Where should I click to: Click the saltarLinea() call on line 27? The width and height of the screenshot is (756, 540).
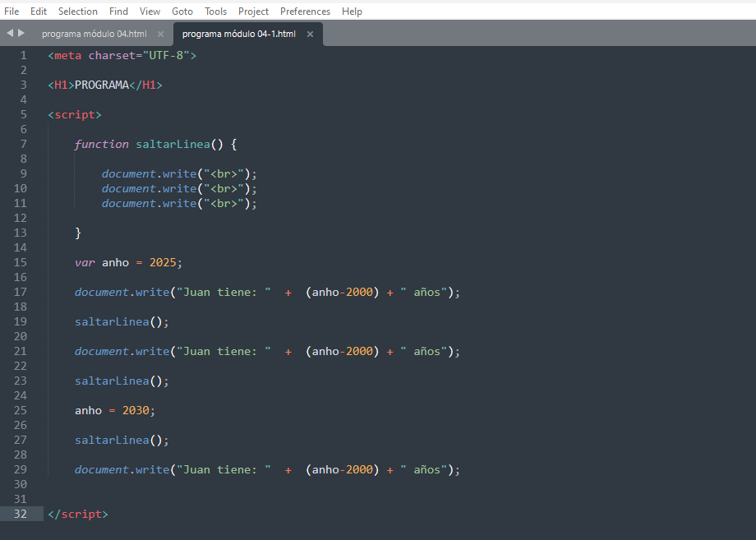tap(122, 441)
